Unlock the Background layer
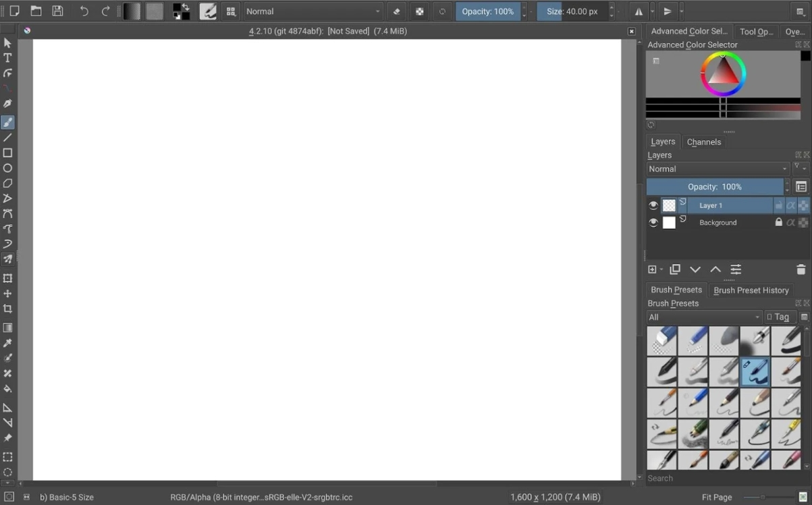 click(778, 222)
